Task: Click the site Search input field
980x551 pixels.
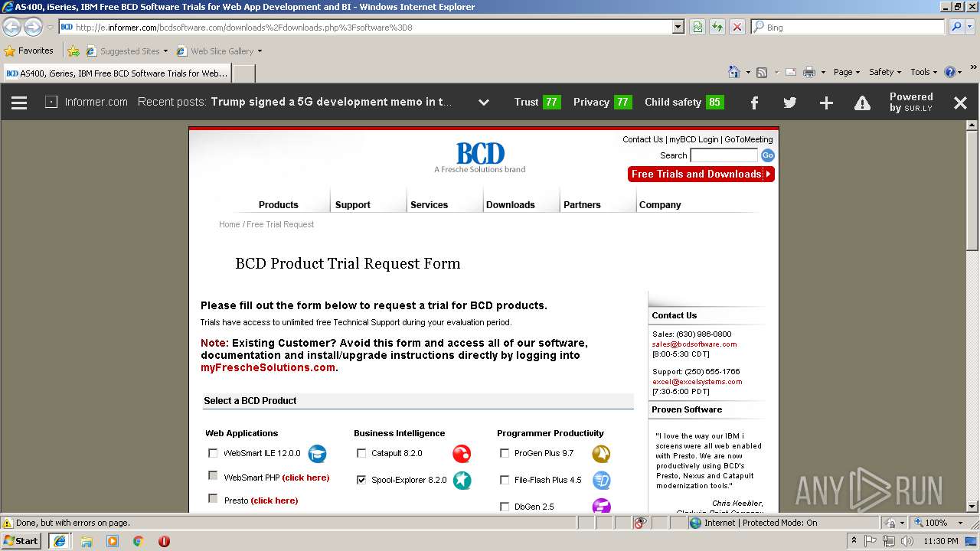Action: tap(724, 155)
